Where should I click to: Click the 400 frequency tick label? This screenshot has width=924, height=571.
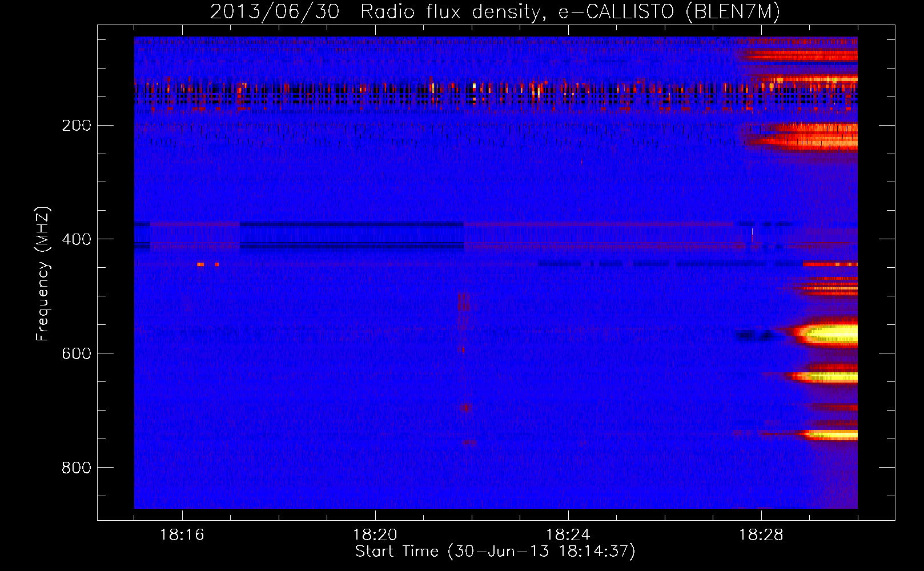coord(76,239)
